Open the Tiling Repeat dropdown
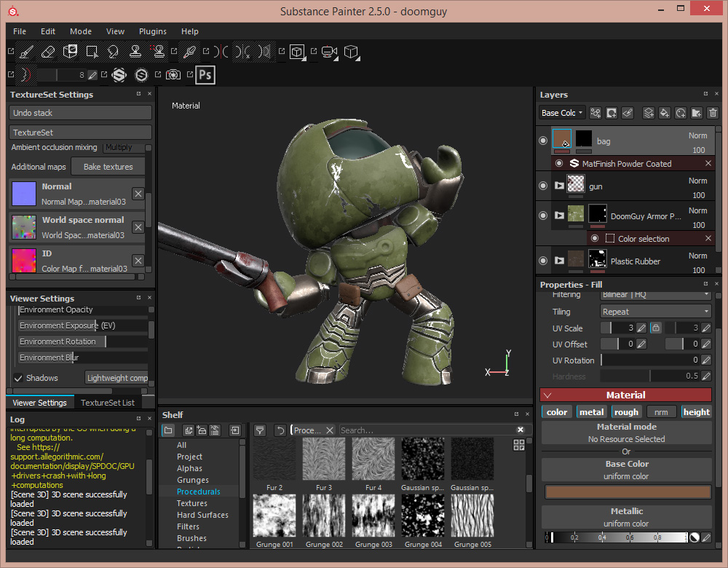728x568 pixels. click(656, 312)
